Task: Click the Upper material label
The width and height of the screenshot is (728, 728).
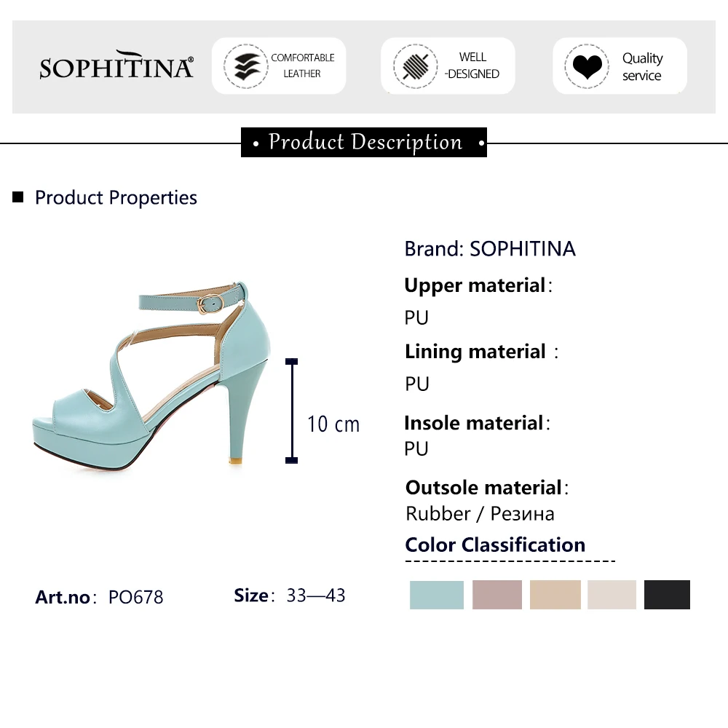Action: tap(475, 285)
